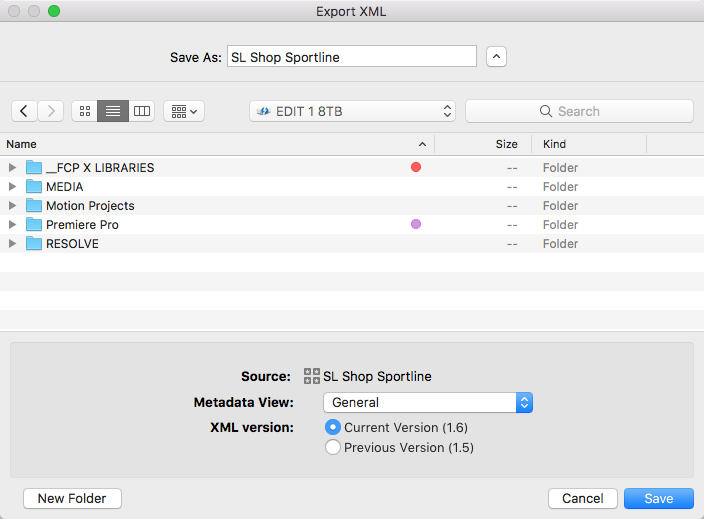The height and width of the screenshot is (519, 704).
Task: Switch to icon grid view
Action: (85, 111)
